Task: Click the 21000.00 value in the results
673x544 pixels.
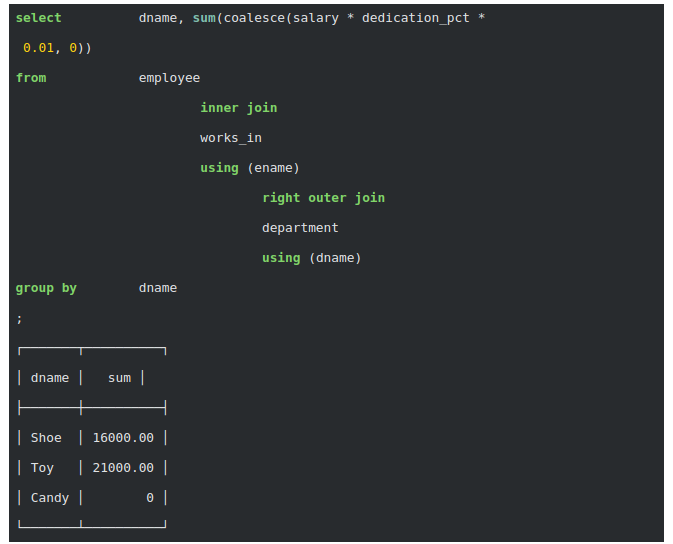Action: click(x=123, y=468)
